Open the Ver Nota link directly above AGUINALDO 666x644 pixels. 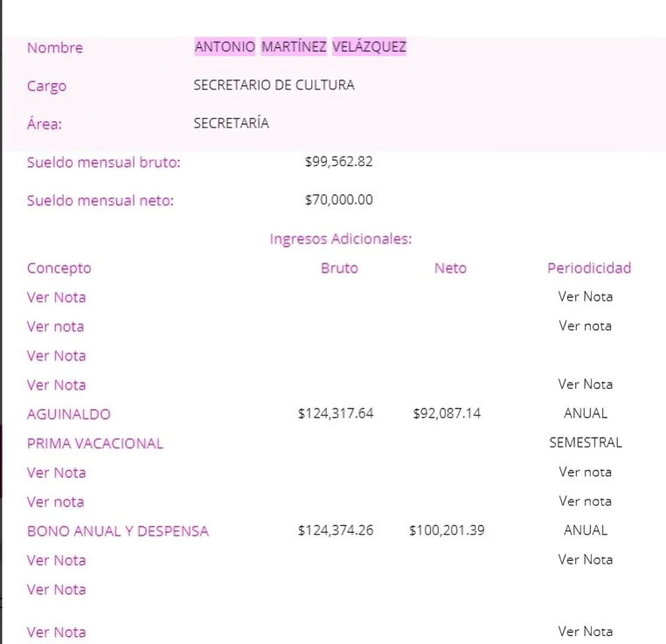(57, 384)
